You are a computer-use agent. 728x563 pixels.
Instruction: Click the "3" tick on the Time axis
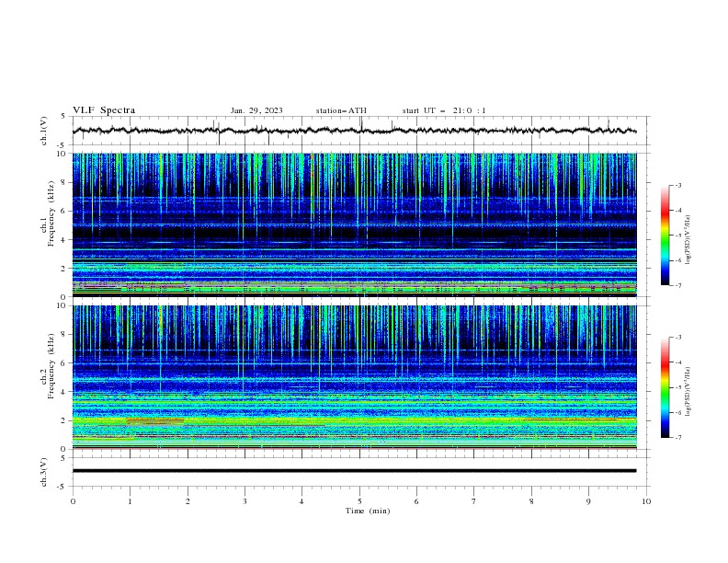coord(245,501)
